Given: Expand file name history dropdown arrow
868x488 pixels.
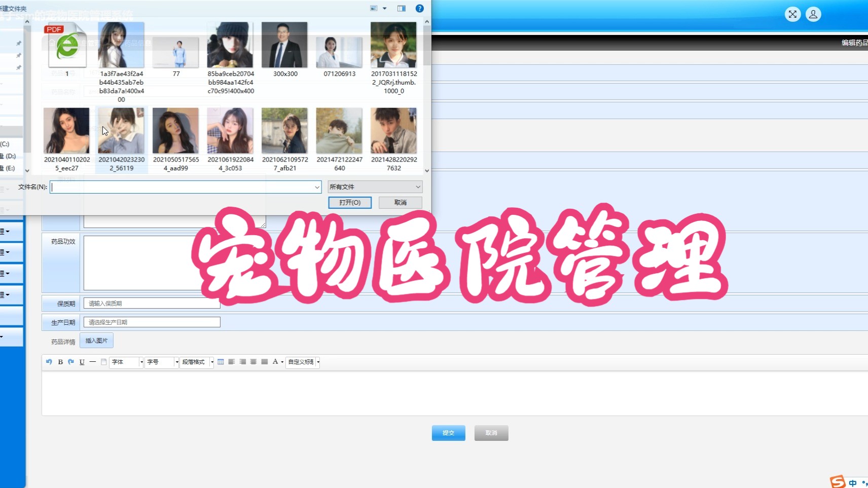Looking at the screenshot, I should 317,187.
